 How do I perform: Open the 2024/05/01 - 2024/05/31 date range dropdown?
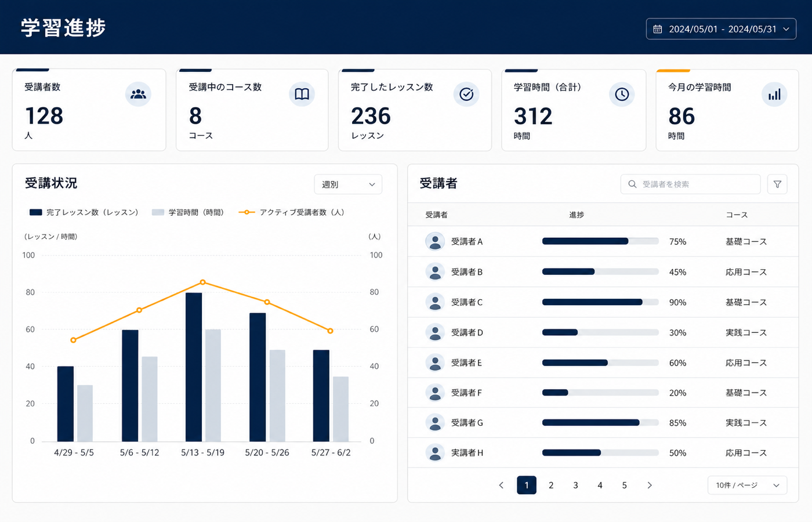721,29
